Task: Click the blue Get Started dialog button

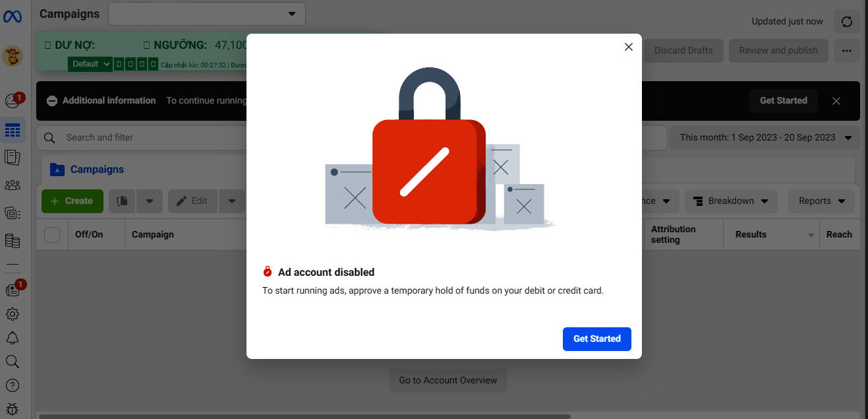Action: pyautogui.click(x=596, y=338)
